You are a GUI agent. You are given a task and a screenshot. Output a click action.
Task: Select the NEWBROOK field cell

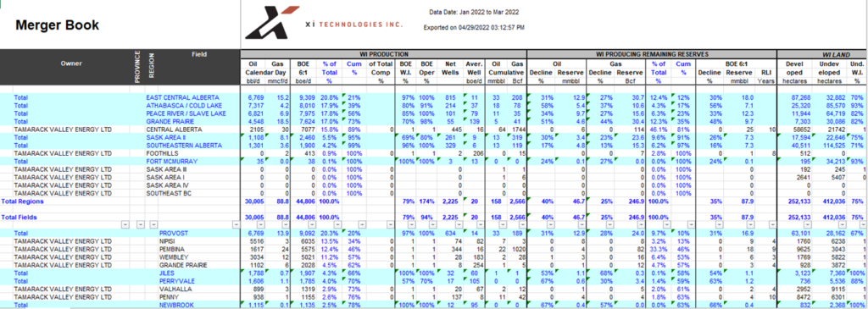pos(175,305)
